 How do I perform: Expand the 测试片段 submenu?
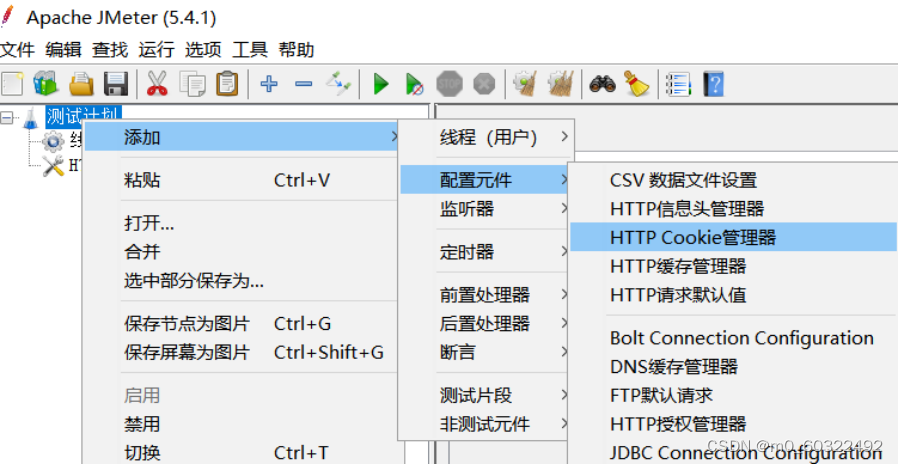tap(485, 395)
